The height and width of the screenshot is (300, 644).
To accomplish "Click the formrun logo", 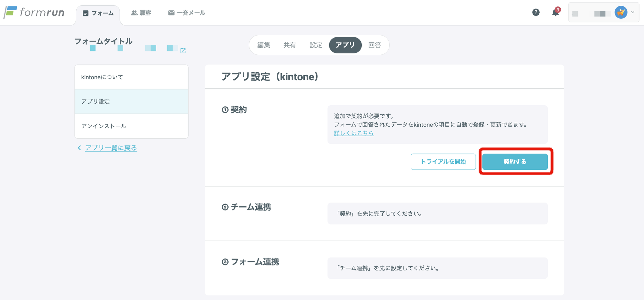I will click(x=34, y=13).
